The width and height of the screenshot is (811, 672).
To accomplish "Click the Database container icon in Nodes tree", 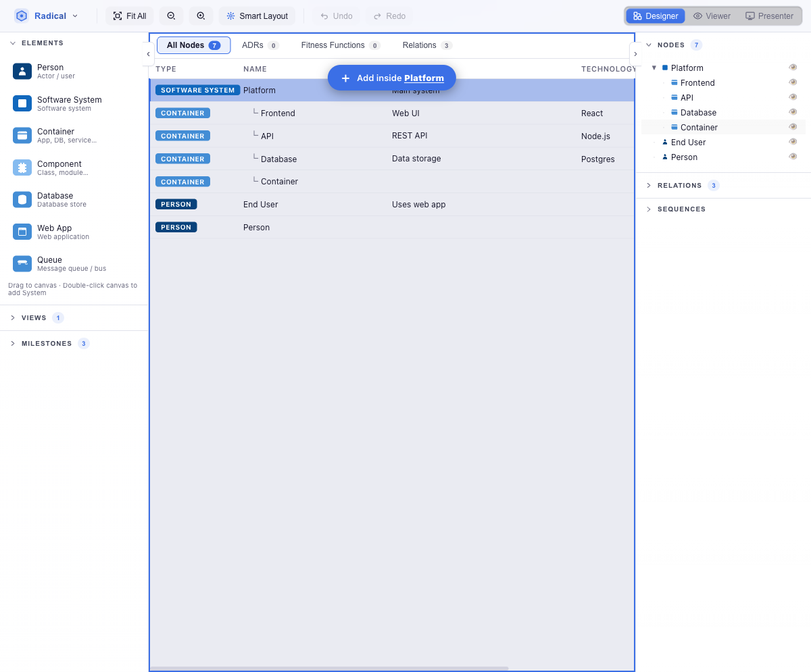I will (674, 112).
